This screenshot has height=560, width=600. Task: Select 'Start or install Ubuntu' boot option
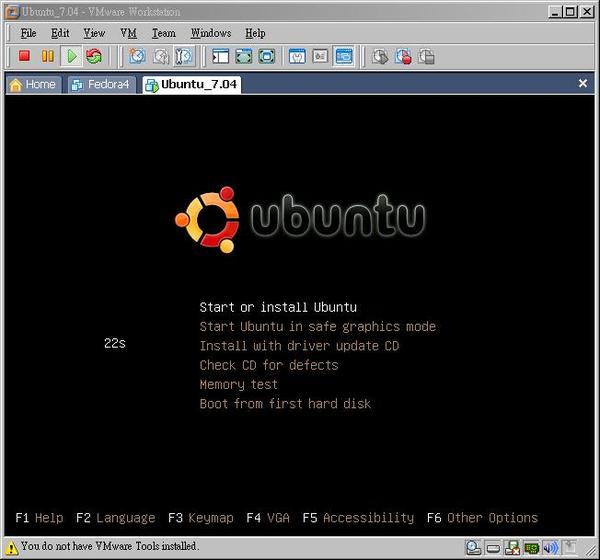[278, 307]
